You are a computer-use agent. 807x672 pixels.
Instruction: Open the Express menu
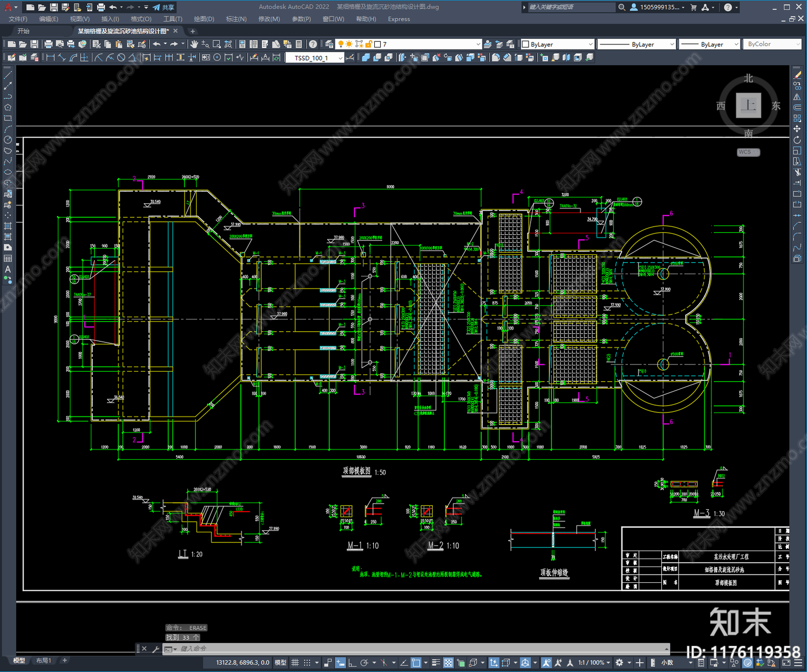click(x=398, y=19)
